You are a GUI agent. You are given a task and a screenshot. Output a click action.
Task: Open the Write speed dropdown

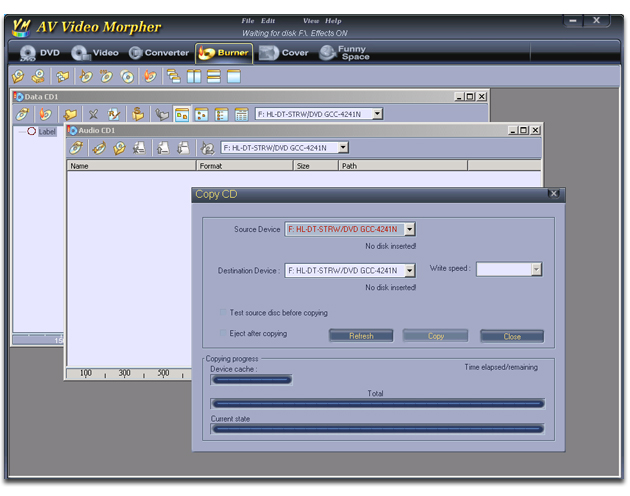click(536, 269)
